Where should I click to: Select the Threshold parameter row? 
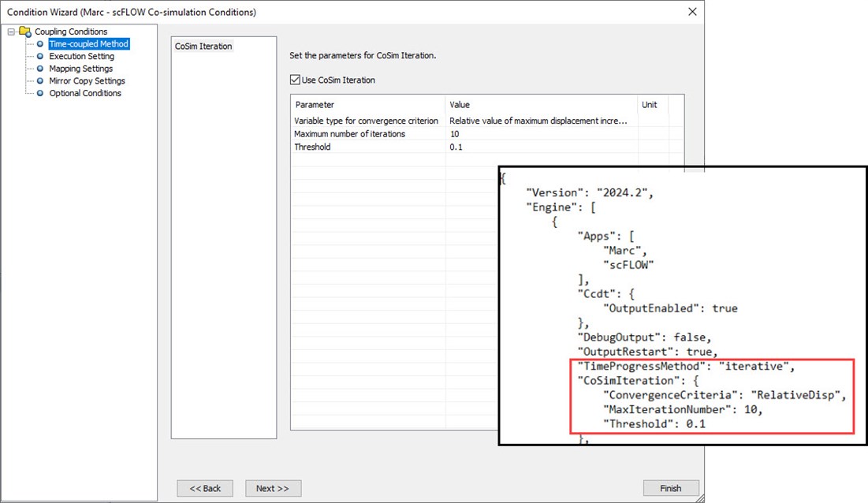click(487, 147)
